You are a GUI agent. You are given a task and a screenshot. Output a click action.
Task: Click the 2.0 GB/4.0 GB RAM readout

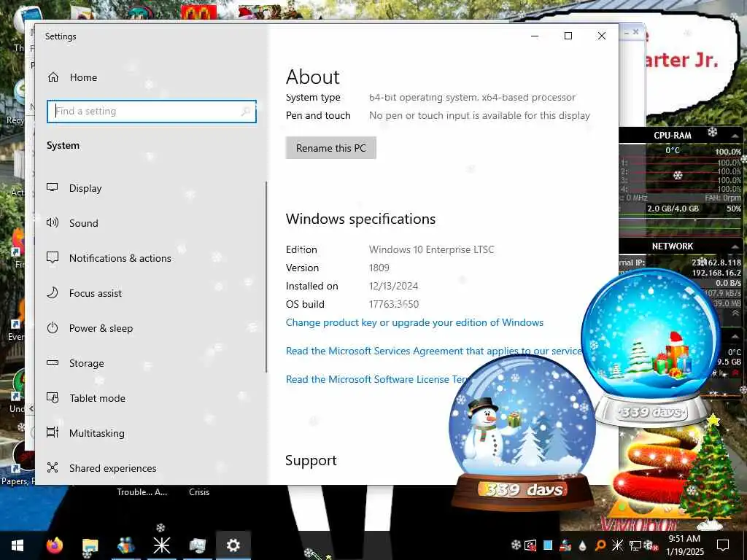(x=673, y=209)
